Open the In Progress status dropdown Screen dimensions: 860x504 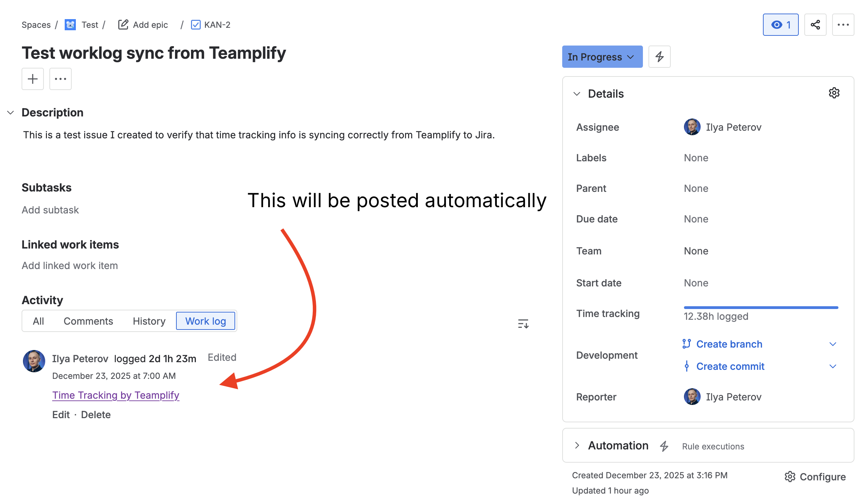(x=602, y=57)
